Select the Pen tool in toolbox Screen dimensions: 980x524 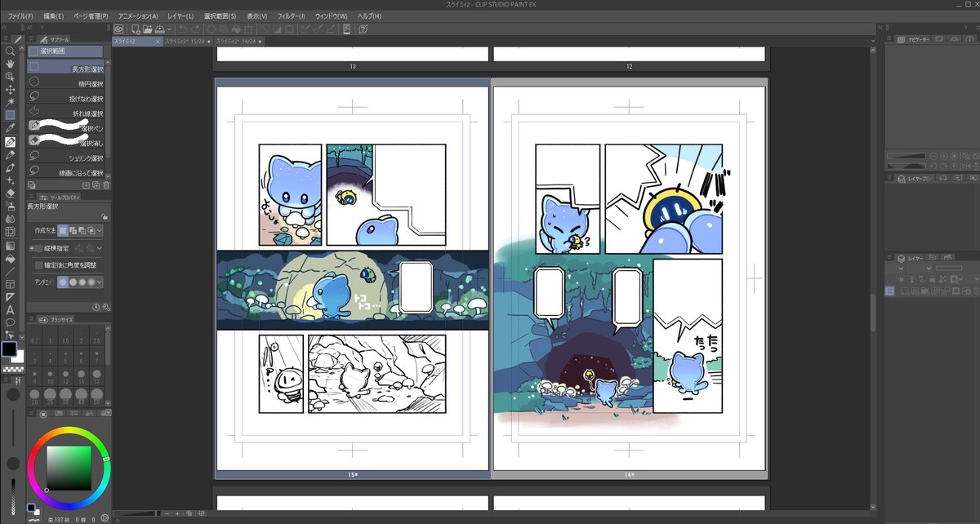(x=11, y=142)
